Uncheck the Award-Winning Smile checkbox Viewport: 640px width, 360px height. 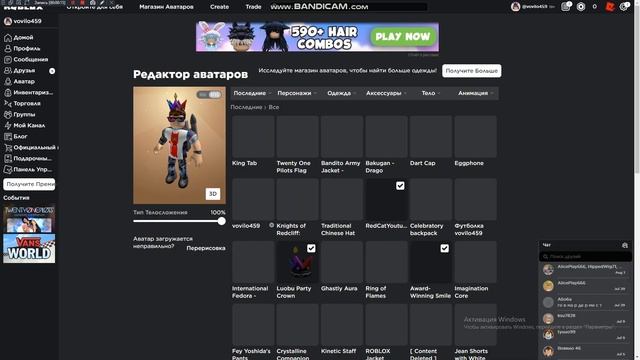tap(444, 248)
